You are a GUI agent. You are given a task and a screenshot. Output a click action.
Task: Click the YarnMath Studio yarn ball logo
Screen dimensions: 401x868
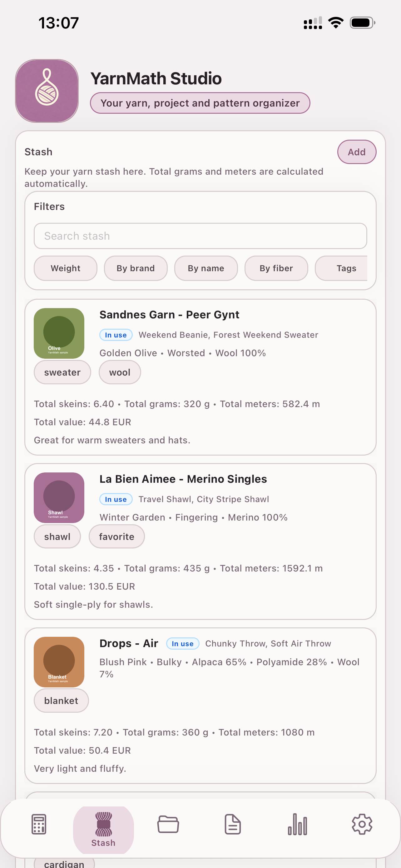tap(47, 91)
